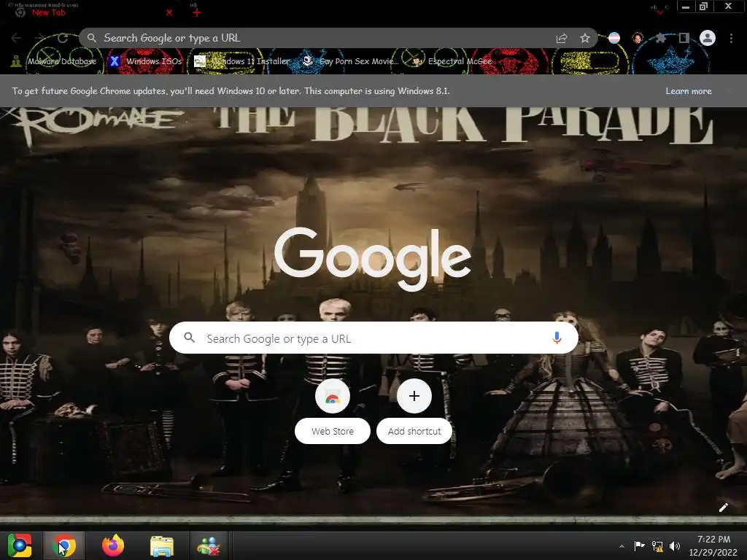This screenshot has width=747, height=560.
Task: Open Espectral McGee bookmark
Action: pyautogui.click(x=452, y=61)
